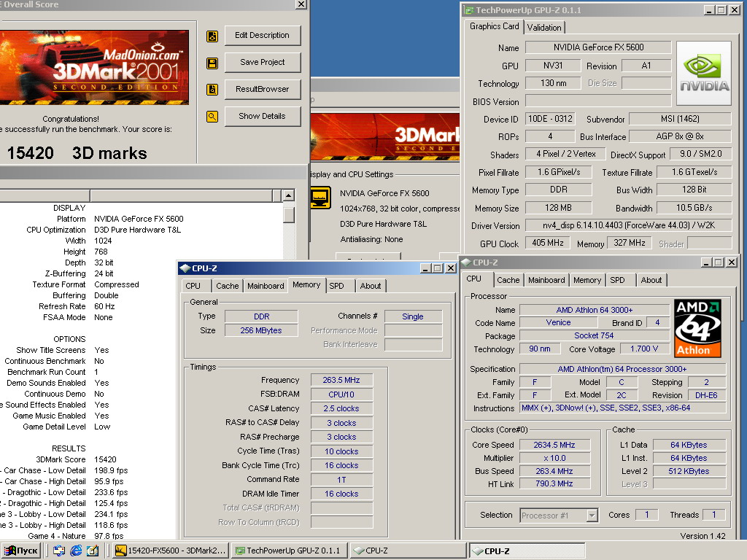
Task: Click Core Speed 2634.5 MHz value
Action: coord(554,445)
